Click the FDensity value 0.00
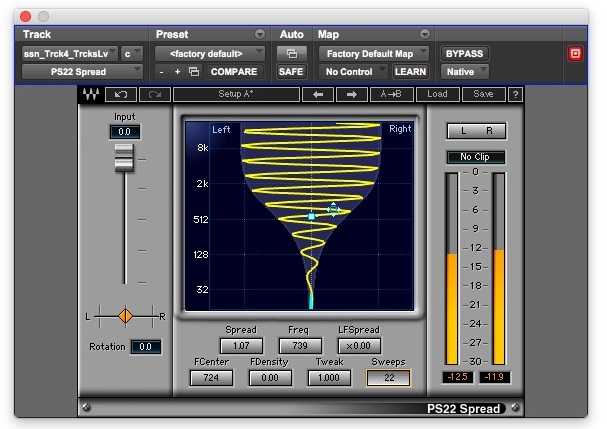The height and width of the screenshot is (429, 607). coord(270,378)
